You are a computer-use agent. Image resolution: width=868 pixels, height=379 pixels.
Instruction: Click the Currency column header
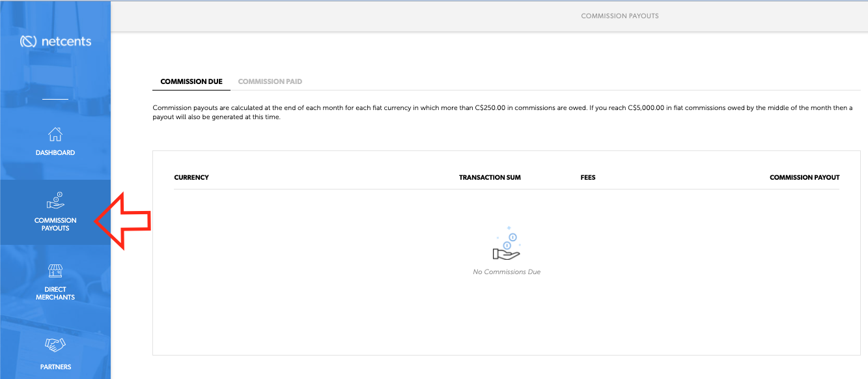(191, 177)
